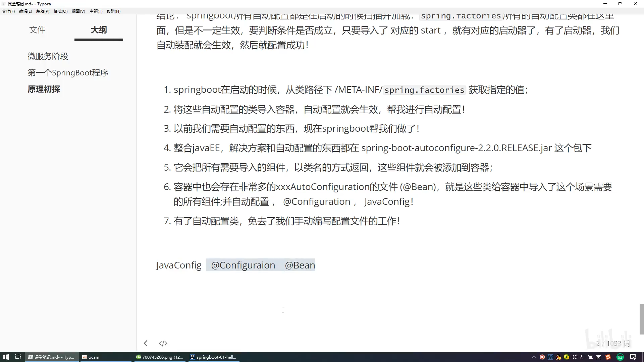Go to 第一个SpringBoot程序 outline item
This screenshot has height=362, width=644.
coord(68,73)
